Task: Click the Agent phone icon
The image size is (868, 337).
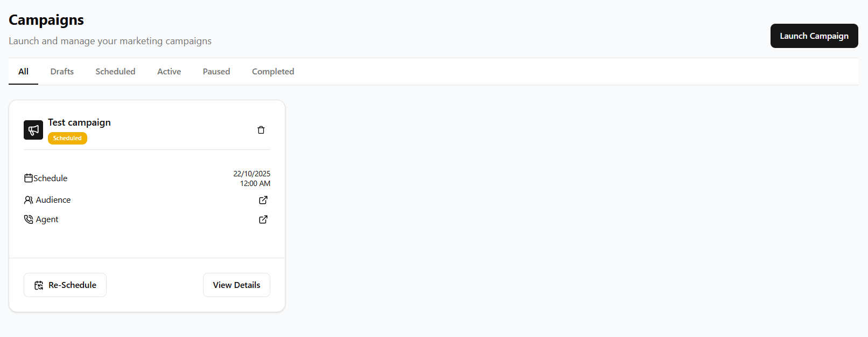Action: (x=29, y=219)
